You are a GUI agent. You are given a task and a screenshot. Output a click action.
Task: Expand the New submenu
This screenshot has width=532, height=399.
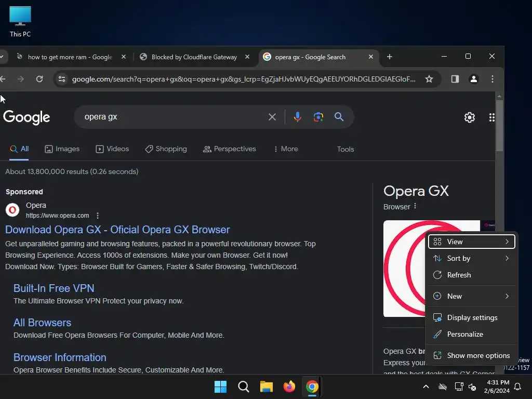(472, 296)
